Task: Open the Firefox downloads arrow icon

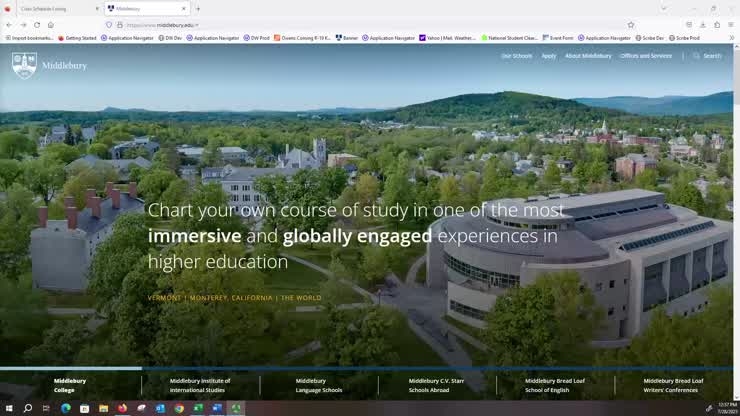Action: tap(703, 25)
